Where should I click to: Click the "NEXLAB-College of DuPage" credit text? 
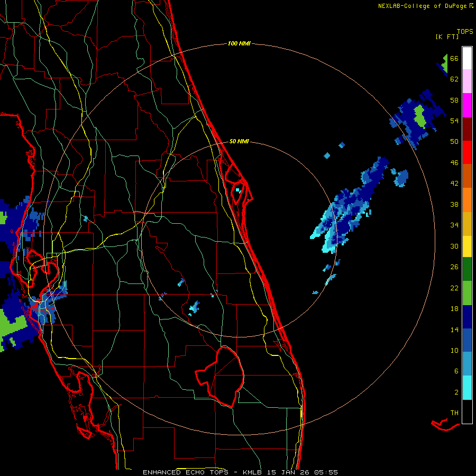tap(422, 6)
